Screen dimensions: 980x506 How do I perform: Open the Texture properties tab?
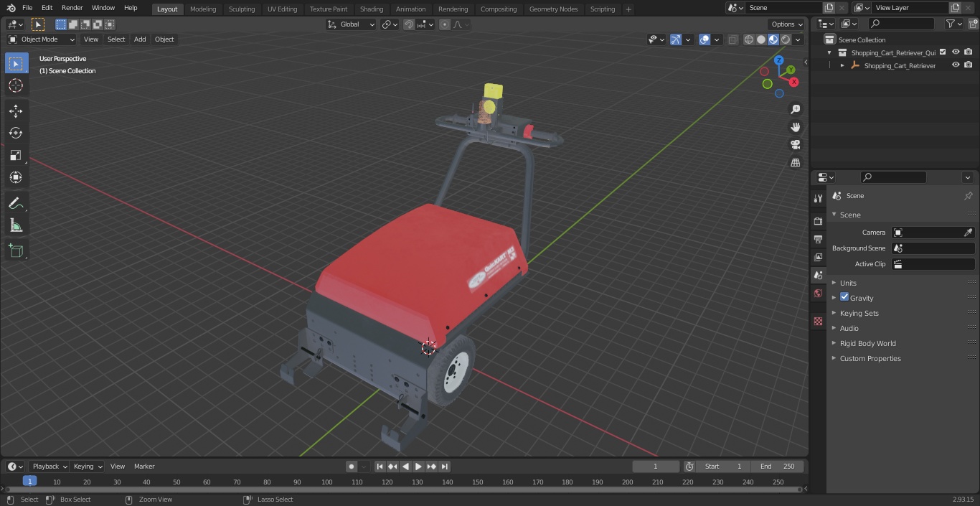pos(818,321)
